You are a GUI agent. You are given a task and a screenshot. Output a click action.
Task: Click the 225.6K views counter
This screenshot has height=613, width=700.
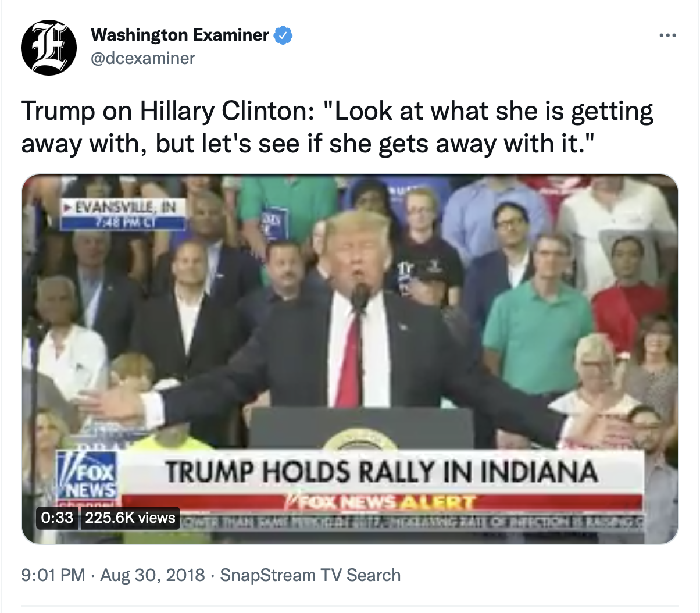coord(130,517)
